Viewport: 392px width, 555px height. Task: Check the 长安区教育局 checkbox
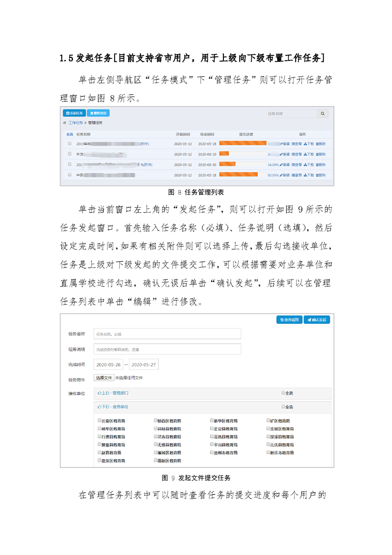tap(99, 420)
